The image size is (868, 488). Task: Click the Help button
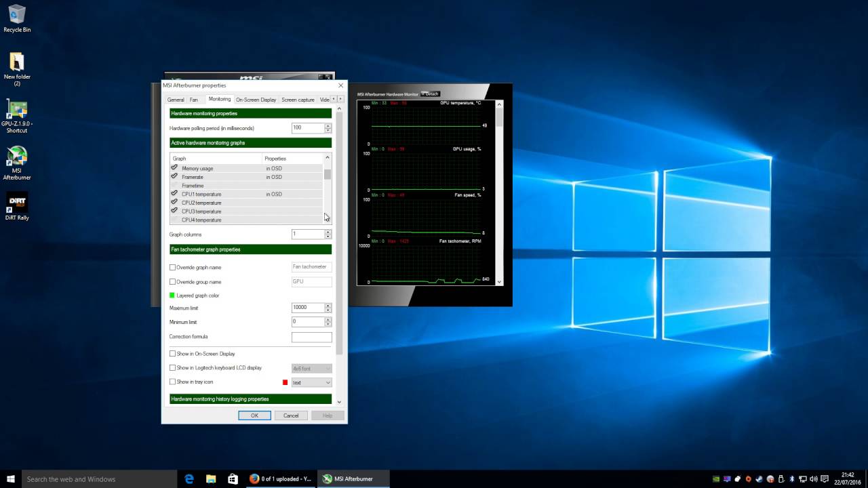point(328,415)
